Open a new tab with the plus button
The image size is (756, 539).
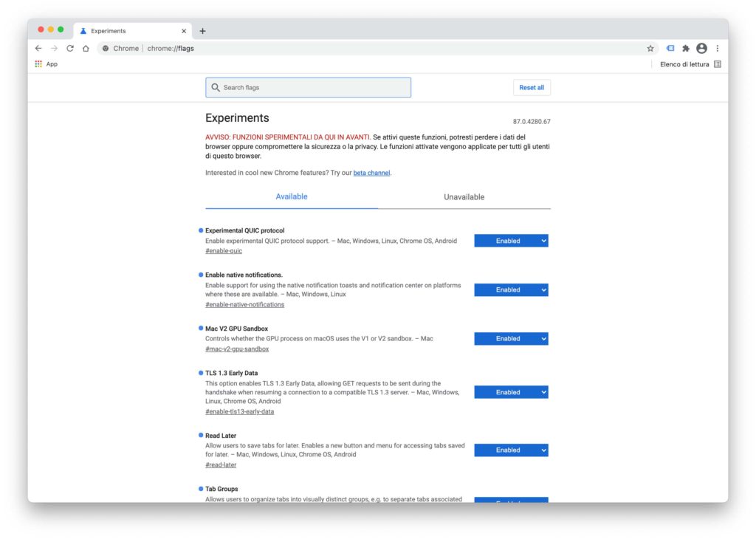click(x=202, y=31)
